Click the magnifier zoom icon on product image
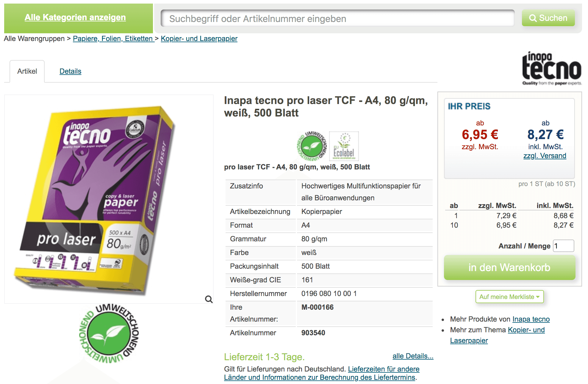 point(209,299)
